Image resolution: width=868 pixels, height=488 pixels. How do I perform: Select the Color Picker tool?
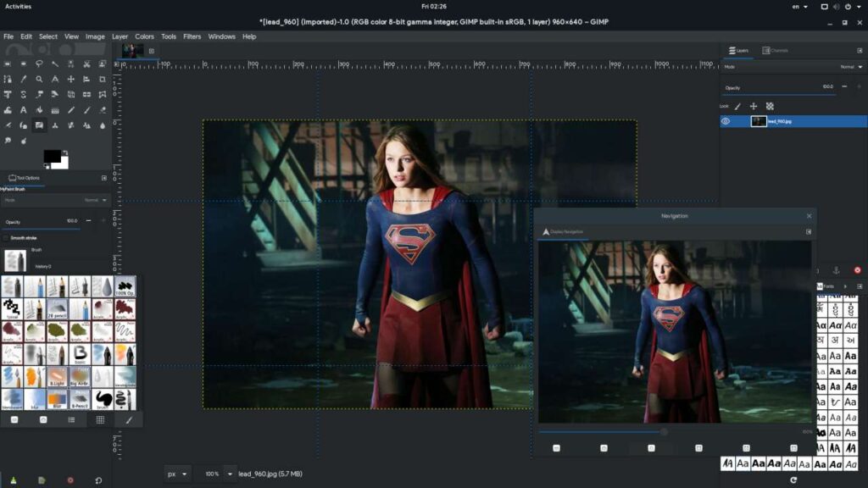(23, 79)
